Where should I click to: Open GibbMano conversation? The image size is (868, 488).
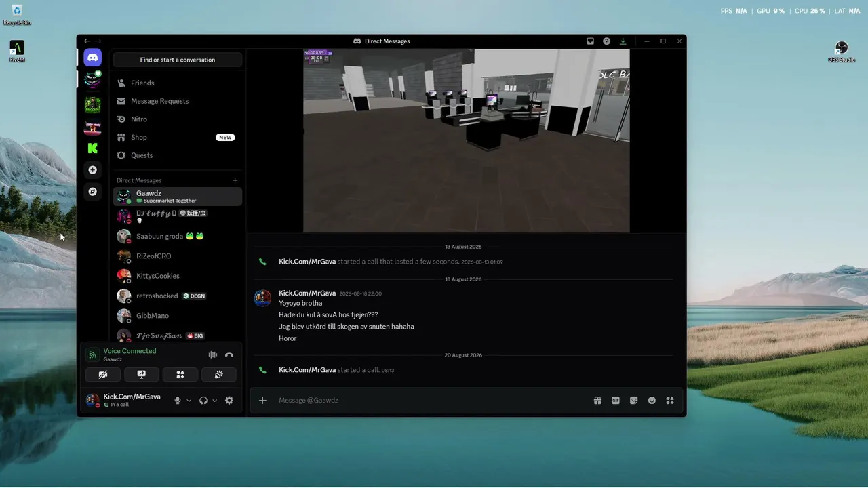click(x=178, y=316)
